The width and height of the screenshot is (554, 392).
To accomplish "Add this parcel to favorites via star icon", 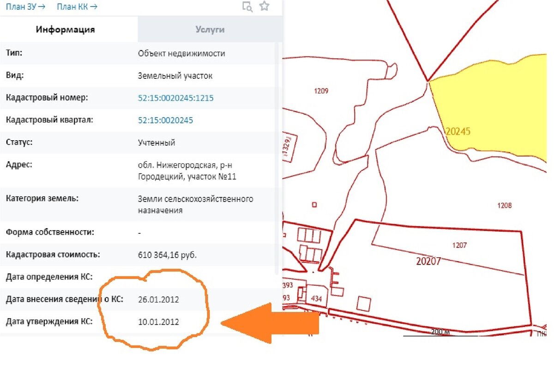I will (x=265, y=6).
